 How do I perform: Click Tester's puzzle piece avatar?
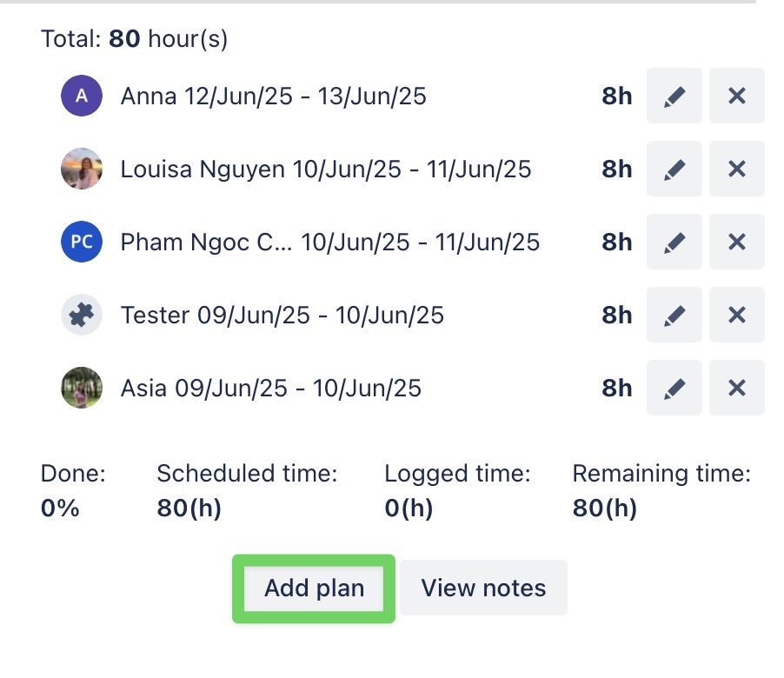[82, 315]
